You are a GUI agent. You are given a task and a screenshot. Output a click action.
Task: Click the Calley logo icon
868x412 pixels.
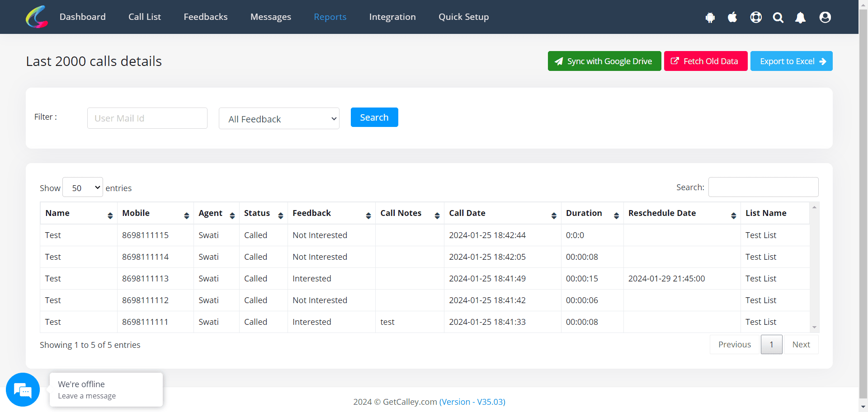pos(37,17)
